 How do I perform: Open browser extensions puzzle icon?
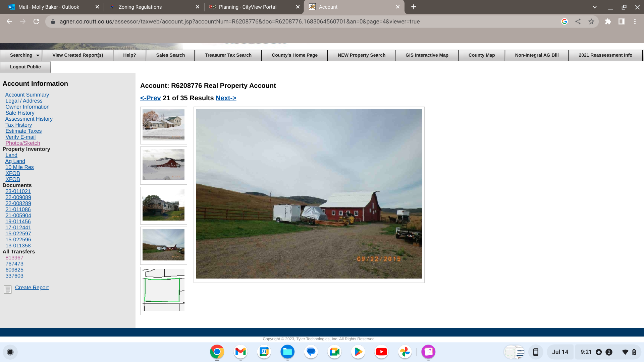(608, 21)
